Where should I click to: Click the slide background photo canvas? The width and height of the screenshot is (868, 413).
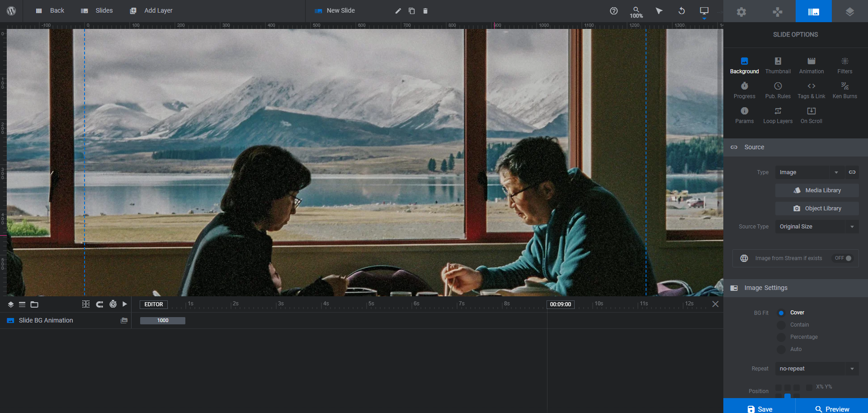(365, 163)
